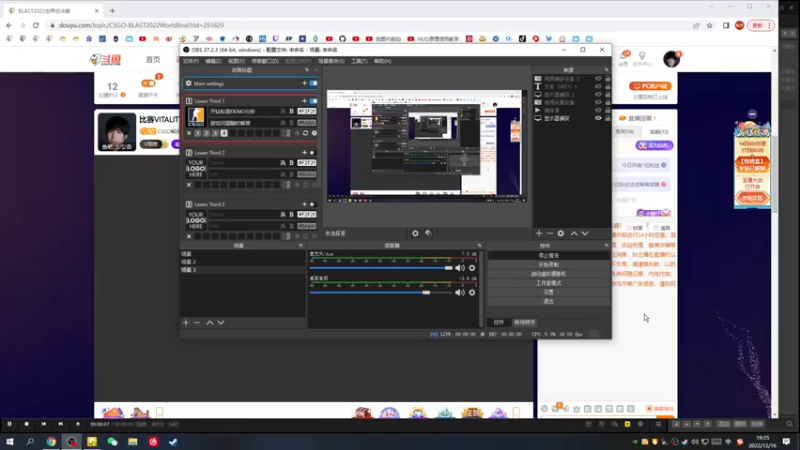Screen dimensions: 800x450
Task: Toggle bold for Lower Third 1 name line
Action: pyautogui.click(x=291, y=111)
